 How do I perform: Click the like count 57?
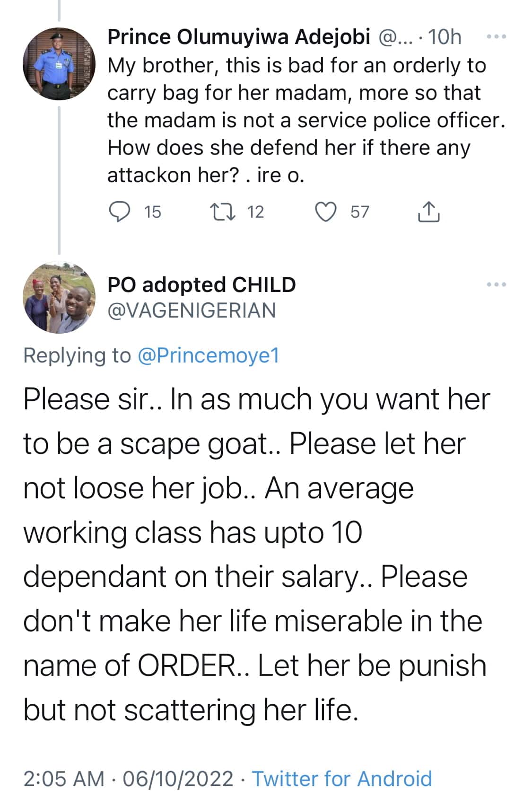point(359,212)
